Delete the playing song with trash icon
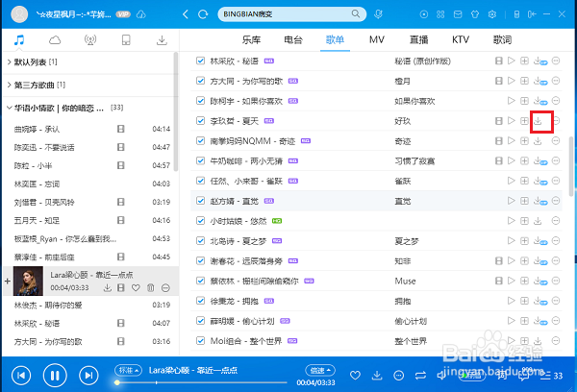The height and width of the screenshot is (392, 577). pyautogui.click(x=151, y=287)
